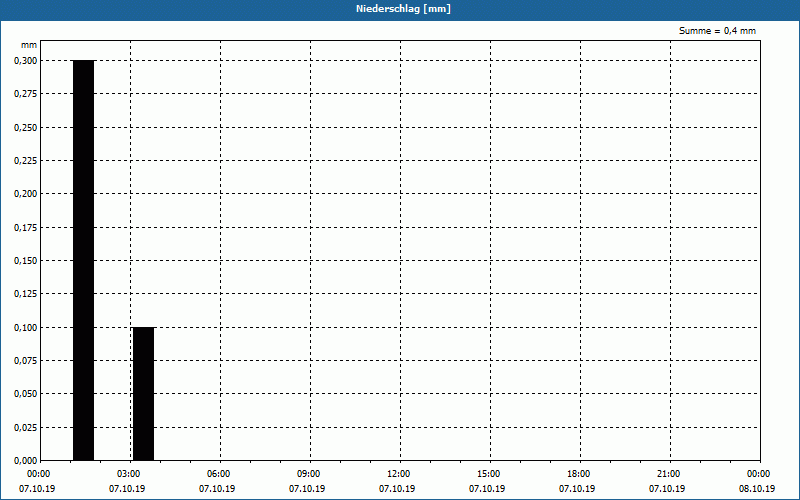Pick the 0,150 y-axis tick label

[x=25, y=260]
